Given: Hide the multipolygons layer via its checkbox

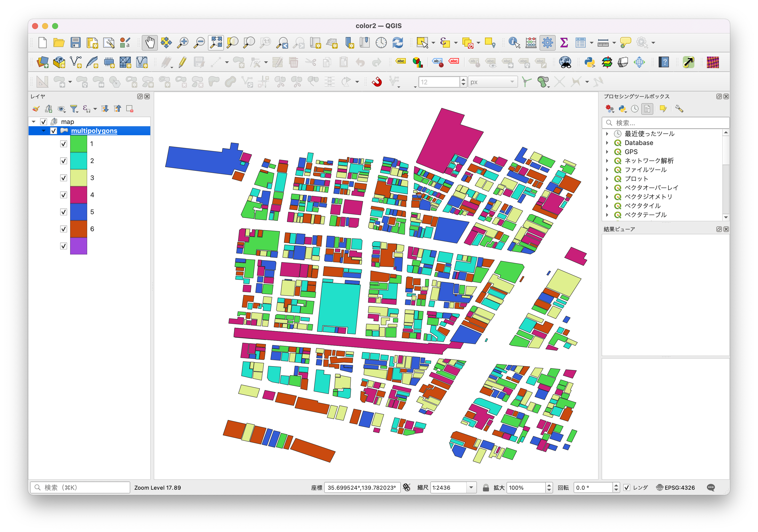Looking at the screenshot, I should coord(54,131).
